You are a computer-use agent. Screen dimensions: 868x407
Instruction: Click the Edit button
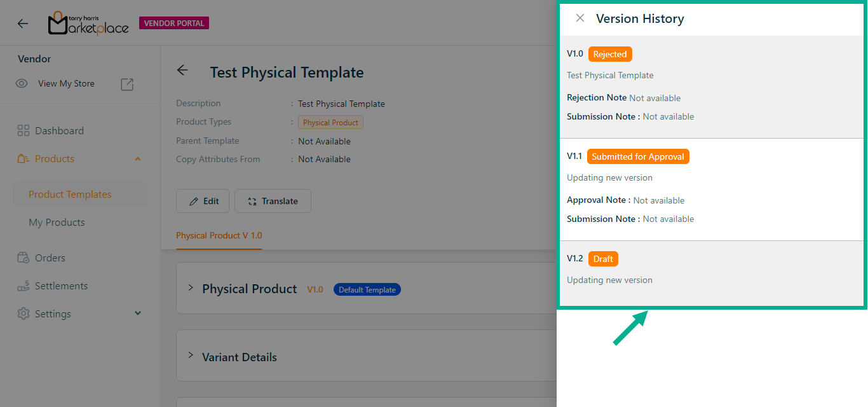(203, 201)
